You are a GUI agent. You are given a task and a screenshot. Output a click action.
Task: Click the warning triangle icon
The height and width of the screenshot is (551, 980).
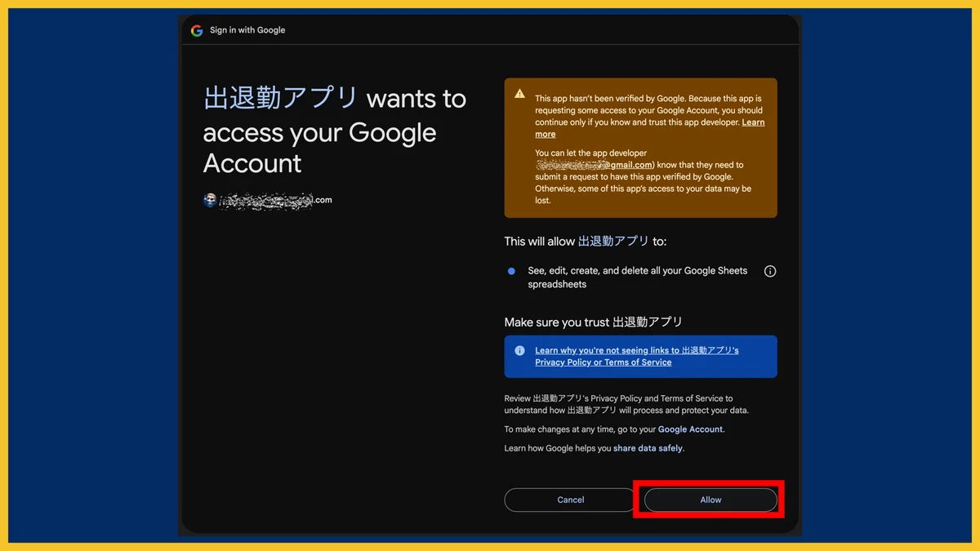519,94
